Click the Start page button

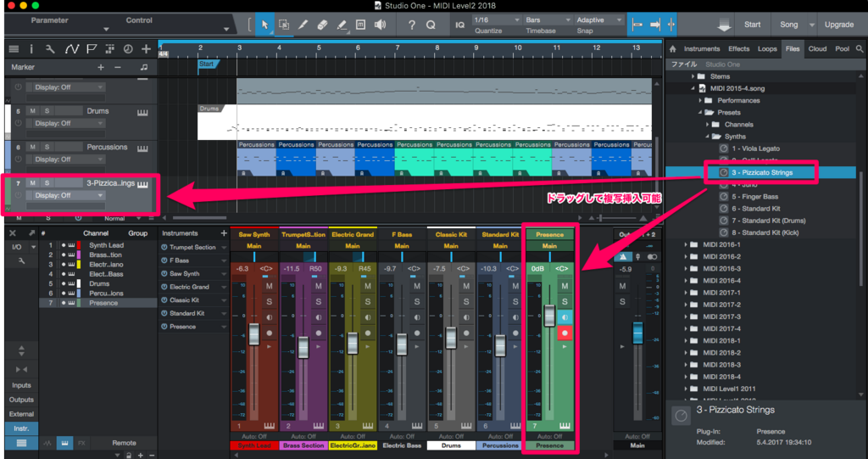[x=753, y=25]
